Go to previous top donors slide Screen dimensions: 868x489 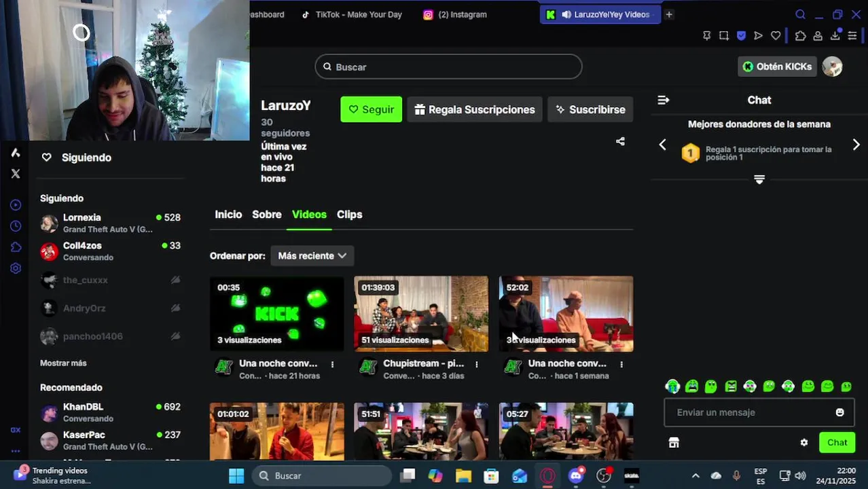(x=663, y=145)
